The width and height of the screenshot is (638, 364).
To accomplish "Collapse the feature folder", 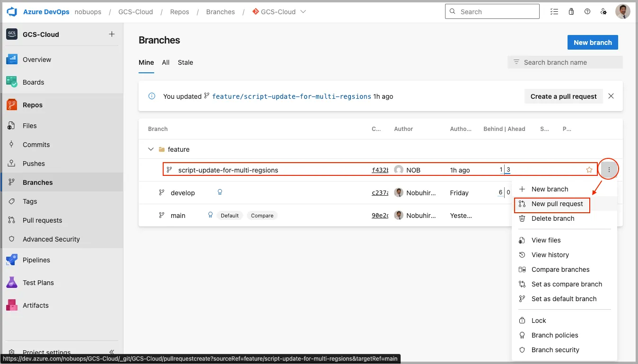I will tap(151, 149).
